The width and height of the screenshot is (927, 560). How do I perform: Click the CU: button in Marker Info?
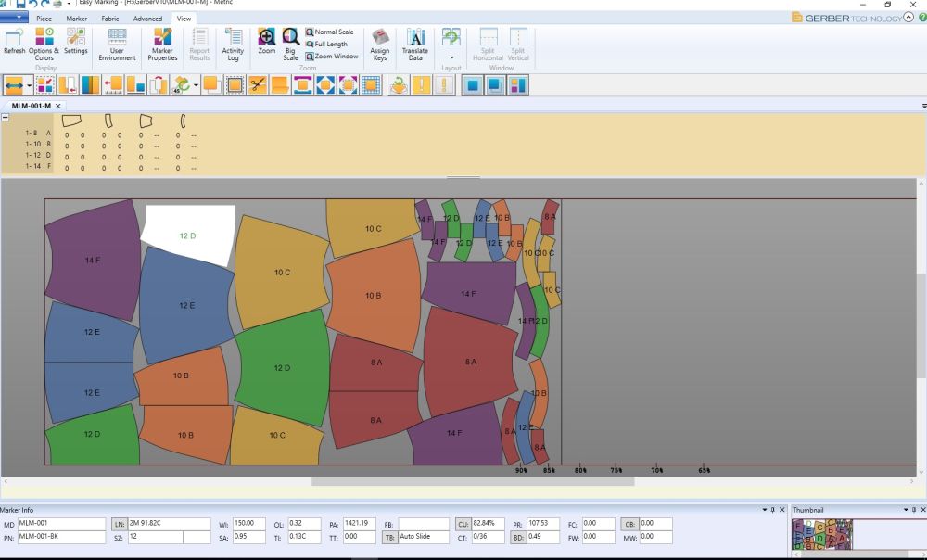click(463, 524)
